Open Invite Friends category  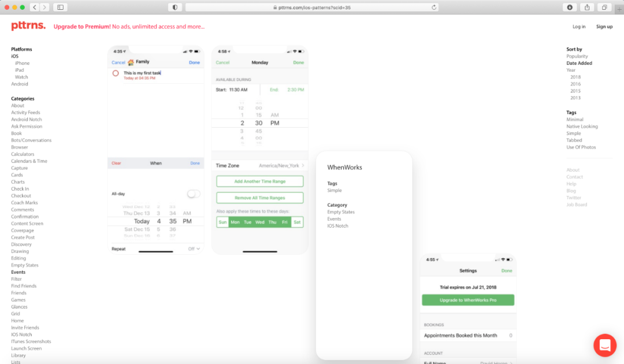point(25,328)
